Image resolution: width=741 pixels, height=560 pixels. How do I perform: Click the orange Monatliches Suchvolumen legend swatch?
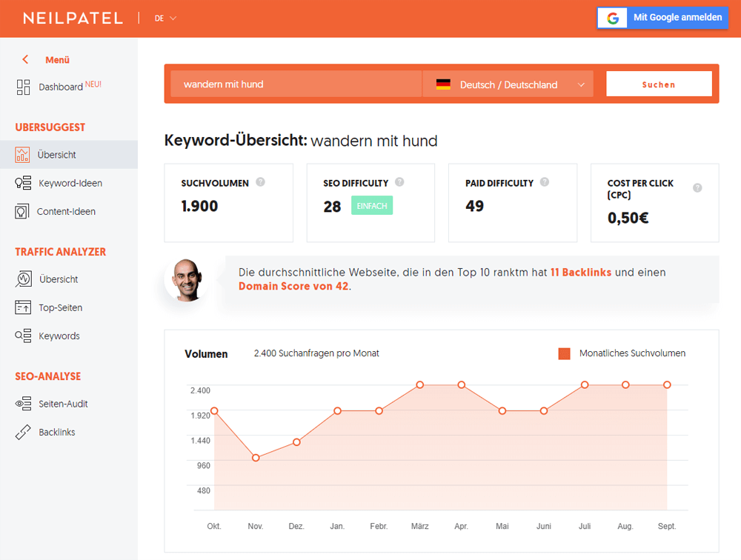(564, 354)
